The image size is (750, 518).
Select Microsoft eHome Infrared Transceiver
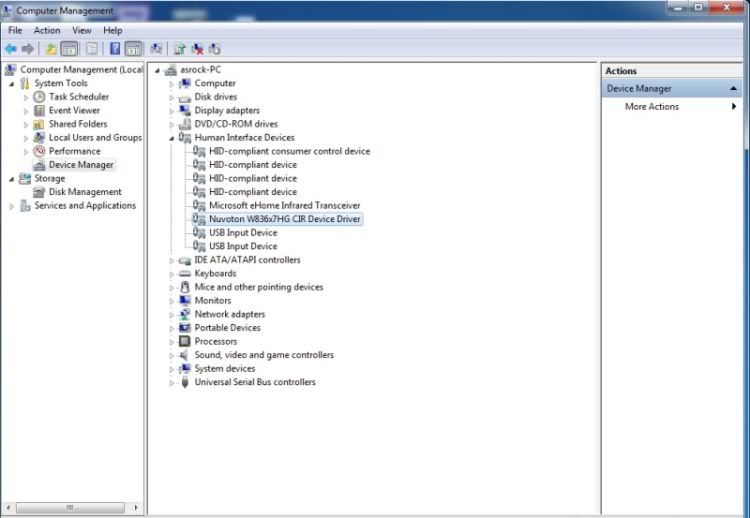285,205
